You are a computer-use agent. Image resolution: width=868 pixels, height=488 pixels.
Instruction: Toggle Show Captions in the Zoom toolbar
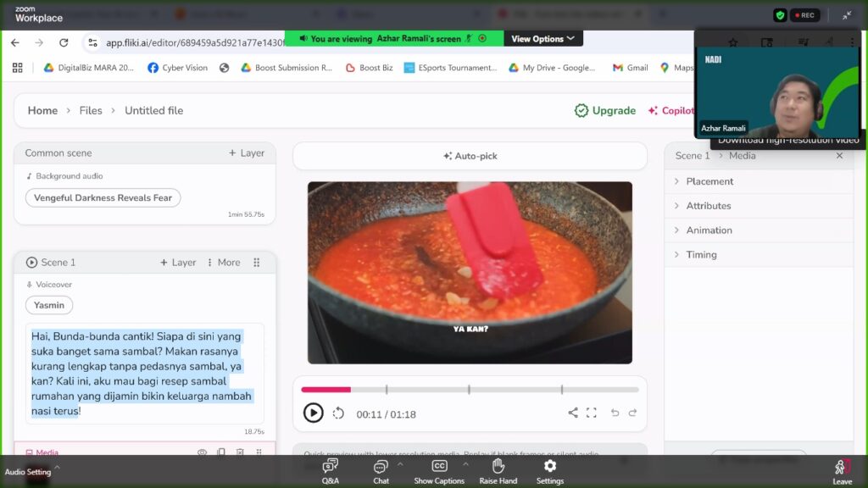[439, 471]
